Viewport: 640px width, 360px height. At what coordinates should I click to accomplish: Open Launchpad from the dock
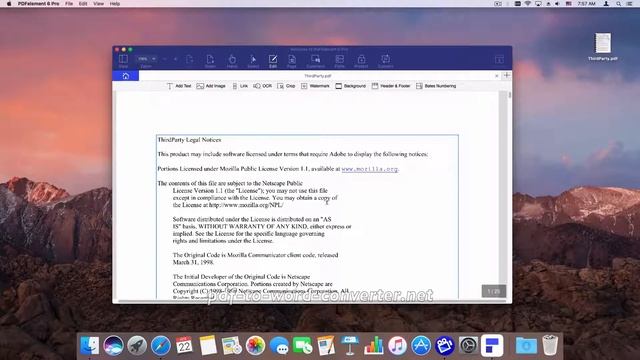[137, 345]
